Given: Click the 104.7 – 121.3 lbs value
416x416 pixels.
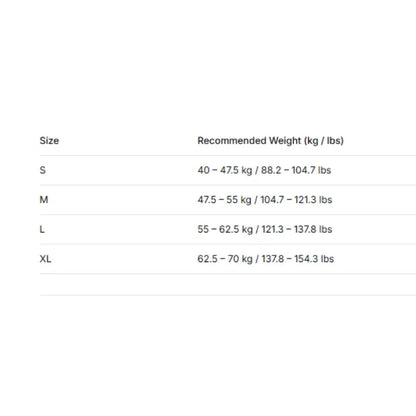Looking at the screenshot, I should 296,200.
